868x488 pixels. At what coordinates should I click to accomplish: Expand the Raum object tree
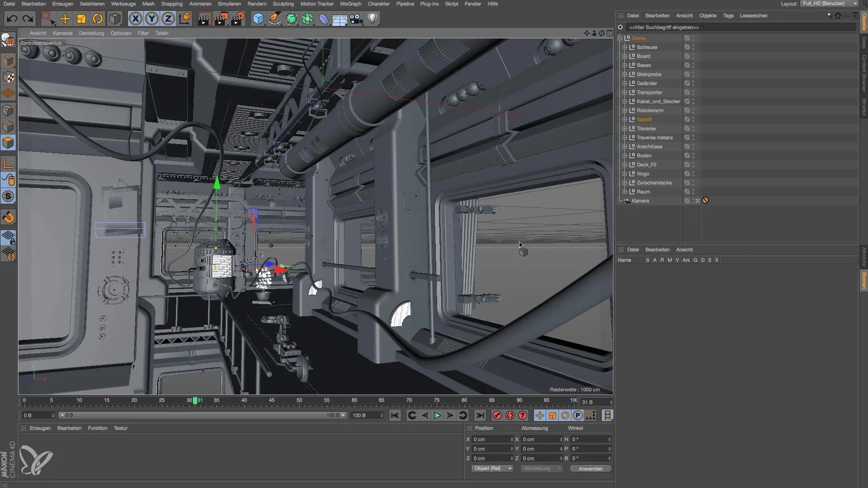pyautogui.click(x=625, y=192)
